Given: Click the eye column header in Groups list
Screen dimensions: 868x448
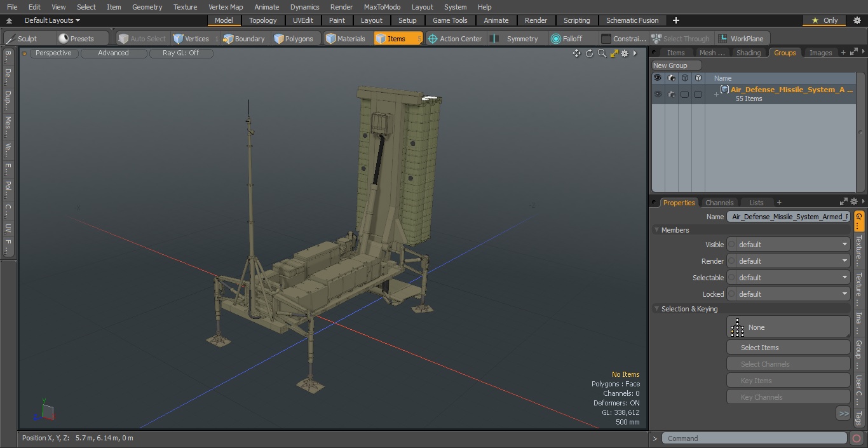Looking at the screenshot, I should click(x=657, y=78).
